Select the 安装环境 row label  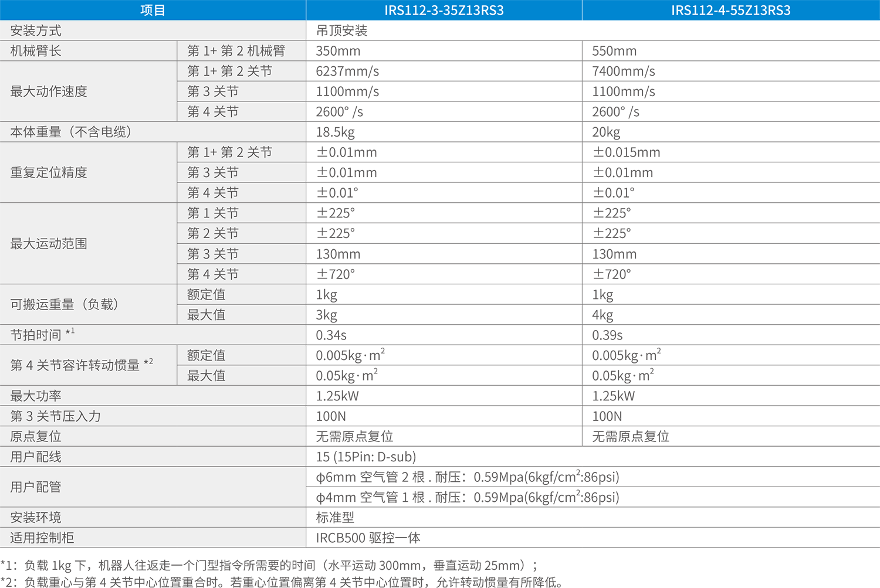tap(36, 517)
